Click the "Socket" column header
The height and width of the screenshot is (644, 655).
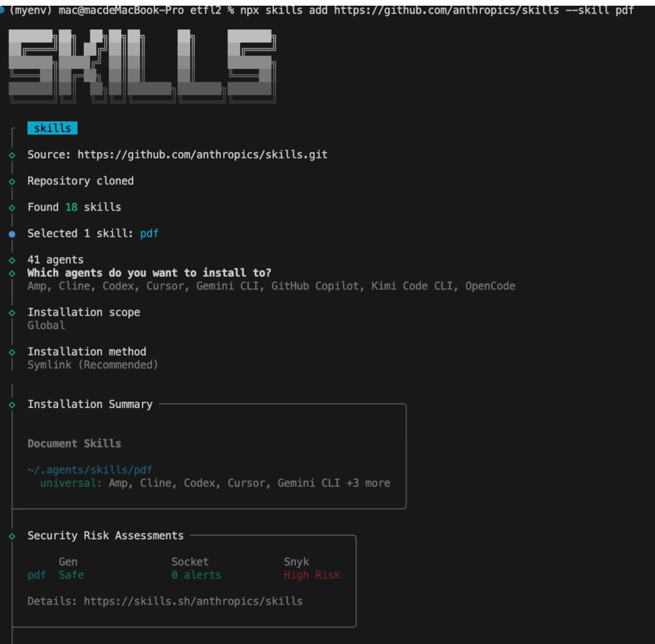point(190,562)
